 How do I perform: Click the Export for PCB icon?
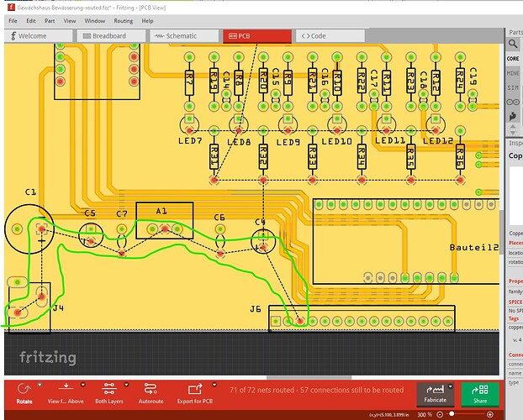(195, 389)
